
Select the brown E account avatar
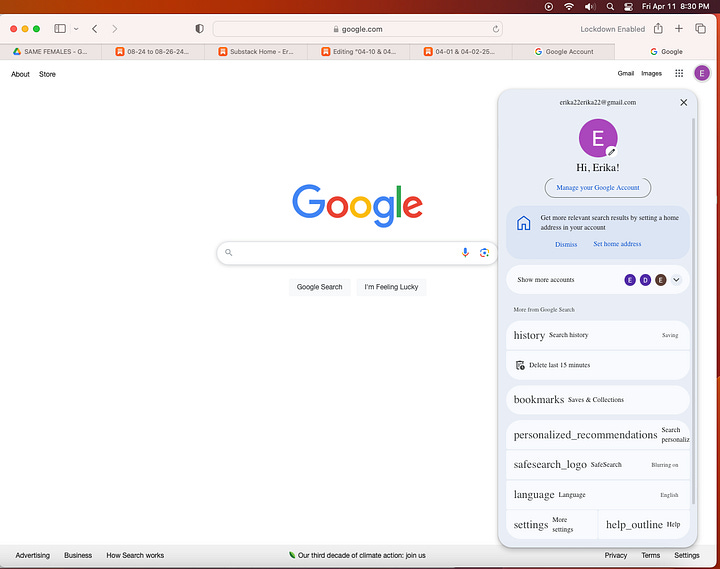[x=661, y=280]
